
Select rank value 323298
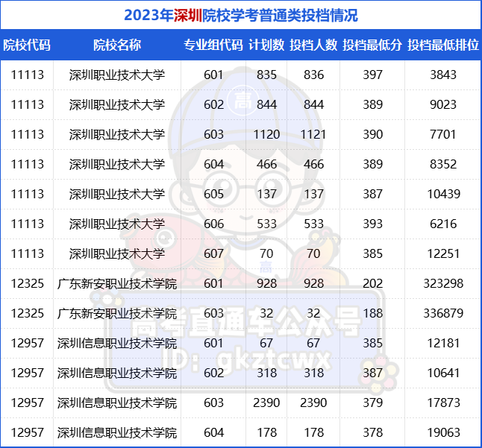tap(443, 283)
